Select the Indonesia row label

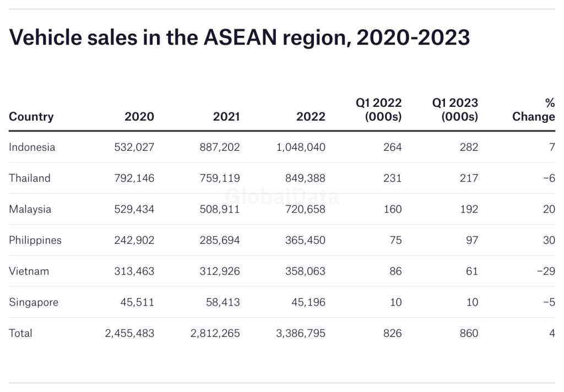pos(32,147)
